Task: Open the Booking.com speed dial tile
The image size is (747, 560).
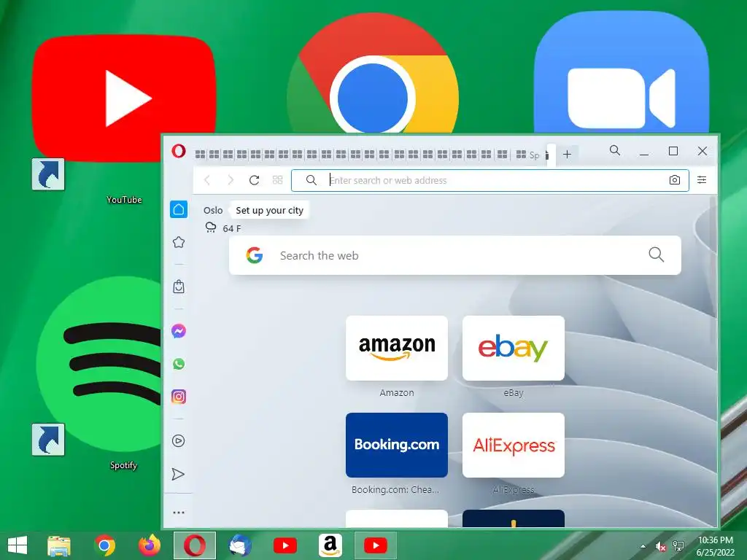Action: (x=397, y=446)
